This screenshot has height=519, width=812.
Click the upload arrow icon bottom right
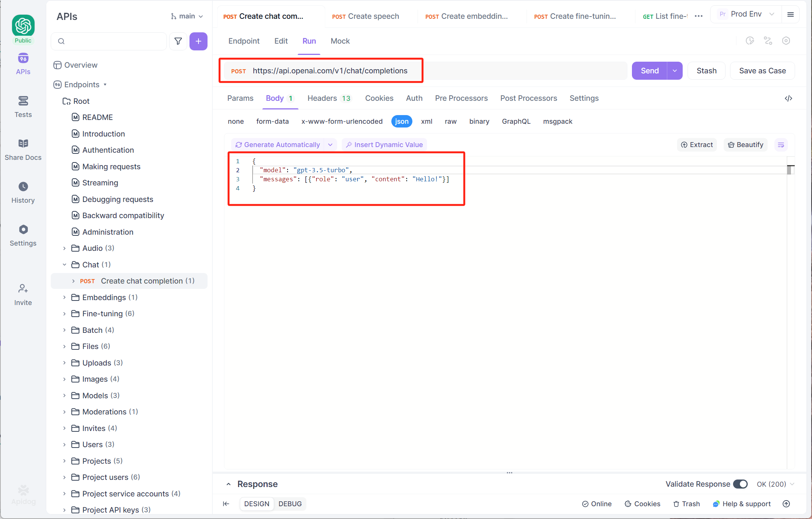[x=786, y=504]
